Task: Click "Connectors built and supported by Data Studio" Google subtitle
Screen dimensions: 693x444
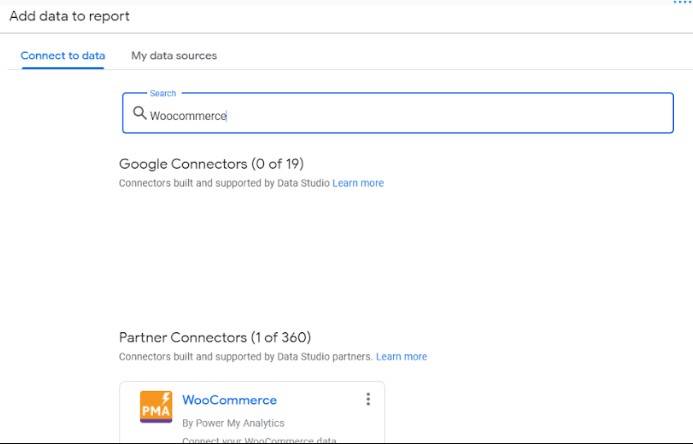Action: (x=224, y=183)
